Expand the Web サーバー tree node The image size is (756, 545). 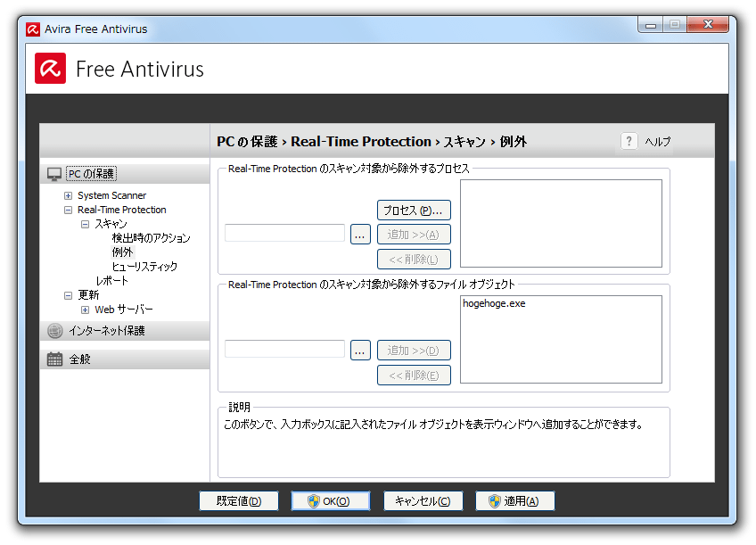coord(86,310)
